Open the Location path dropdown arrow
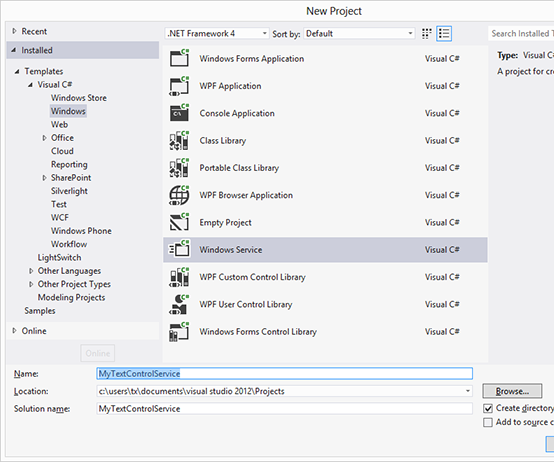 pos(467,391)
